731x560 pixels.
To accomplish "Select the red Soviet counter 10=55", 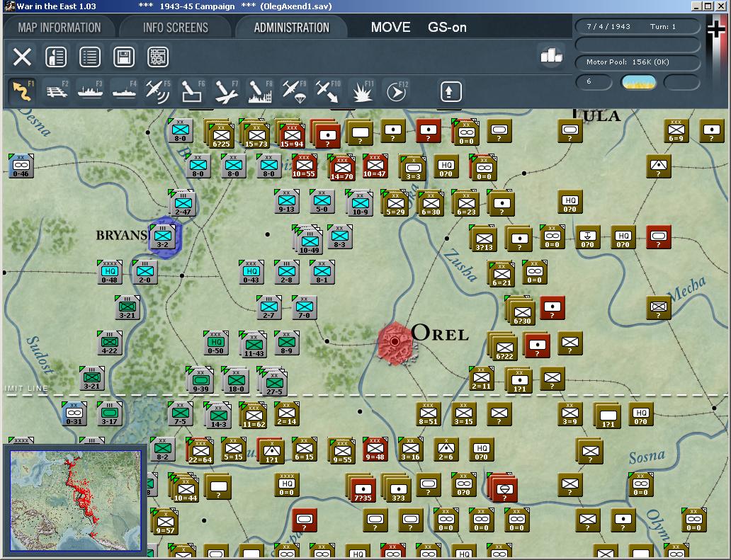I will click(x=304, y=166).
